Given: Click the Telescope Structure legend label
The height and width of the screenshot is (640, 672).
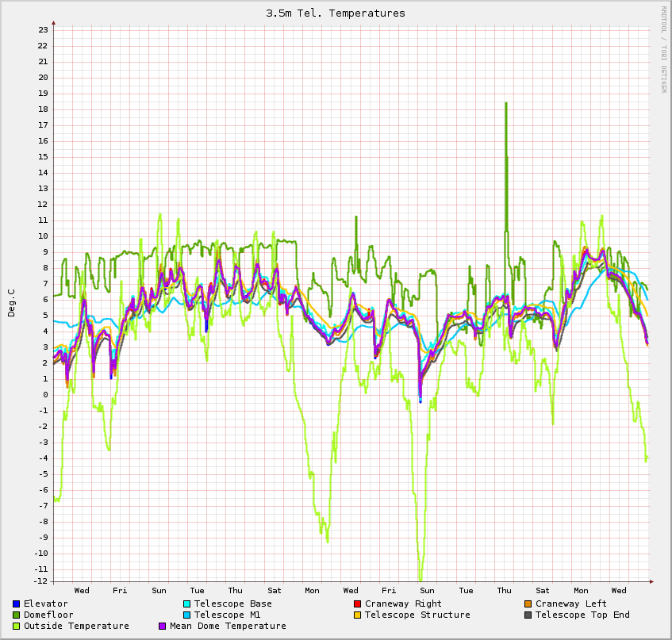Looking at the screenshot, I should coord(417,615).
